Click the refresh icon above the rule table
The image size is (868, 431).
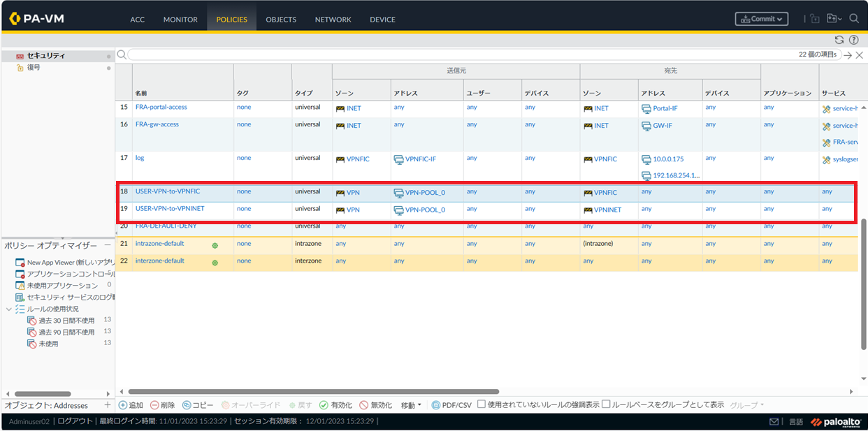pyautogui.click(x=839, y=40)
